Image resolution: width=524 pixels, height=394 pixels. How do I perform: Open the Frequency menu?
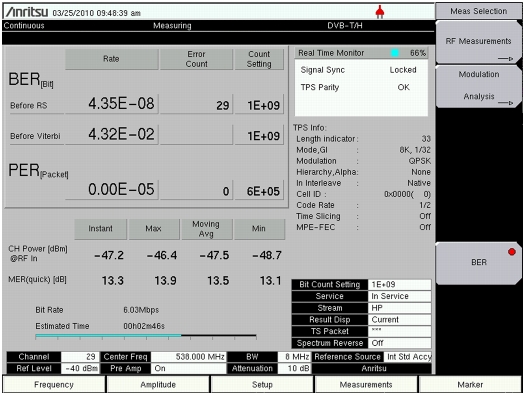coord(54,385)
